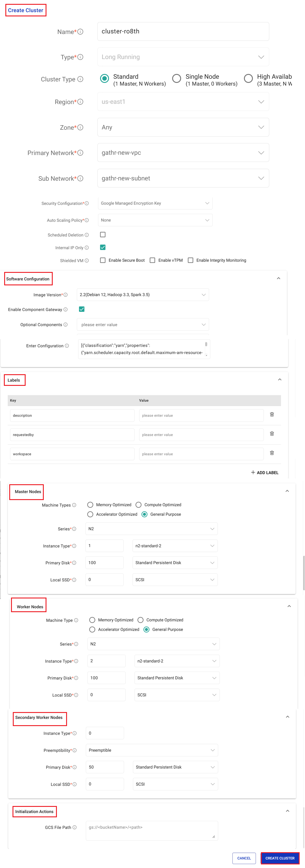Click the Cancel button
Viewport: 305px width, 868px height.
click(x=244, y=858)
